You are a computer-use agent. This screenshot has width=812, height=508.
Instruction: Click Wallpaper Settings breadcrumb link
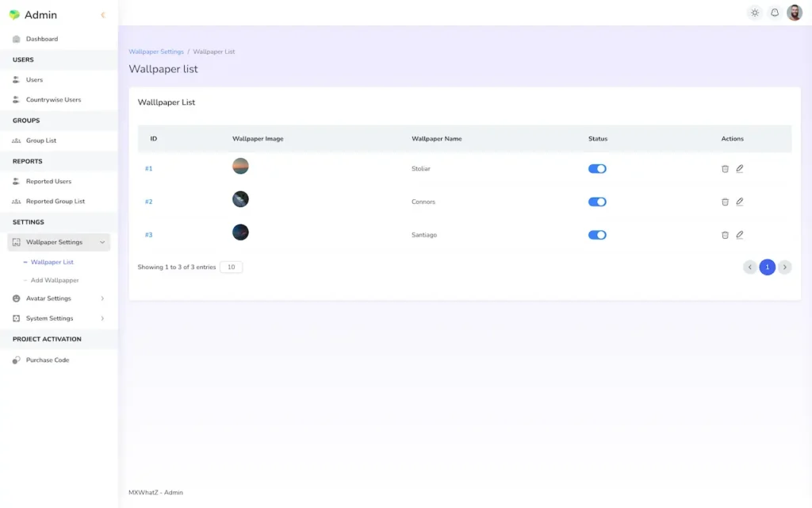(x=156, y=52)
